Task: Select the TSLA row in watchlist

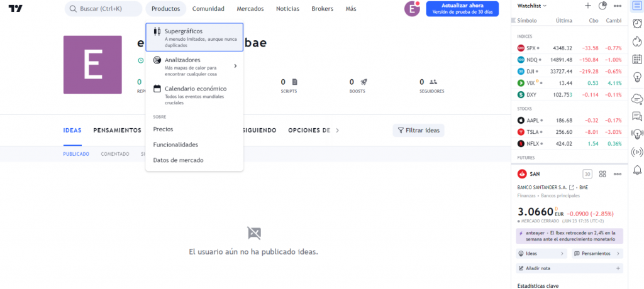Action: (569, 132)
